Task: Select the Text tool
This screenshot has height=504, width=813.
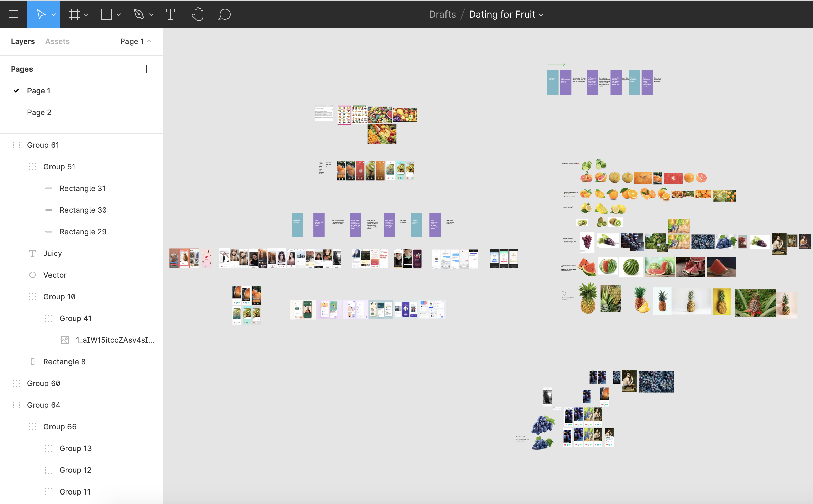Action: [x=171, y=14]
